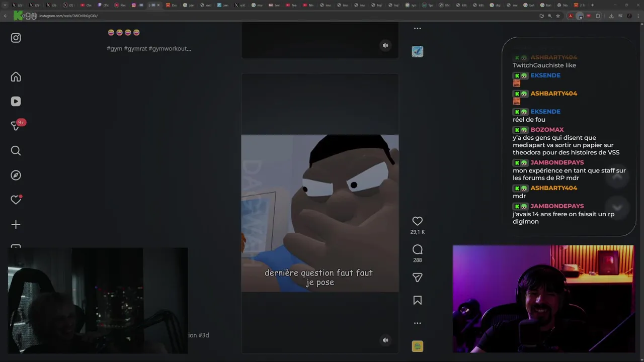Like the reel with 29,1 K likes
Viewport: 644px width, 362px height.
(417, 221)
